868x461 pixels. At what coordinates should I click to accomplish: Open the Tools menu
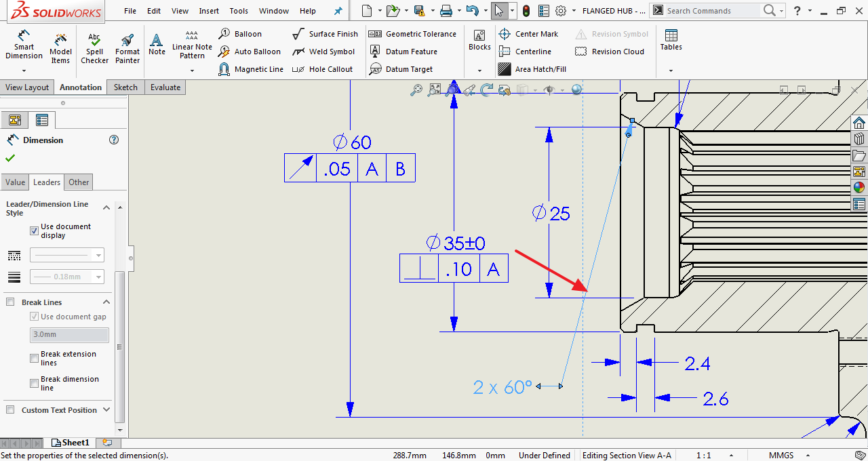tap(239, 11)
